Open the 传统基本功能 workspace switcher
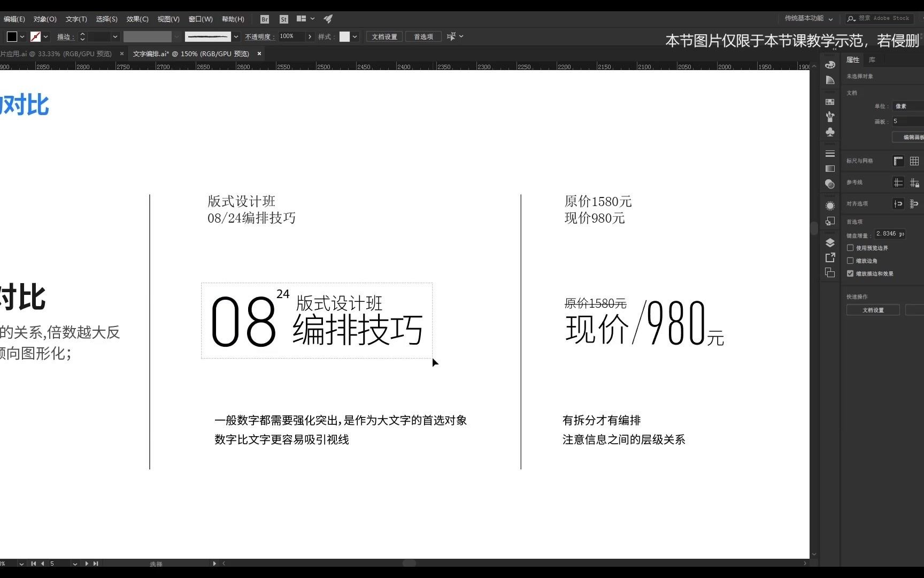This screenshot has width=924, height=578. click(808, 19)
